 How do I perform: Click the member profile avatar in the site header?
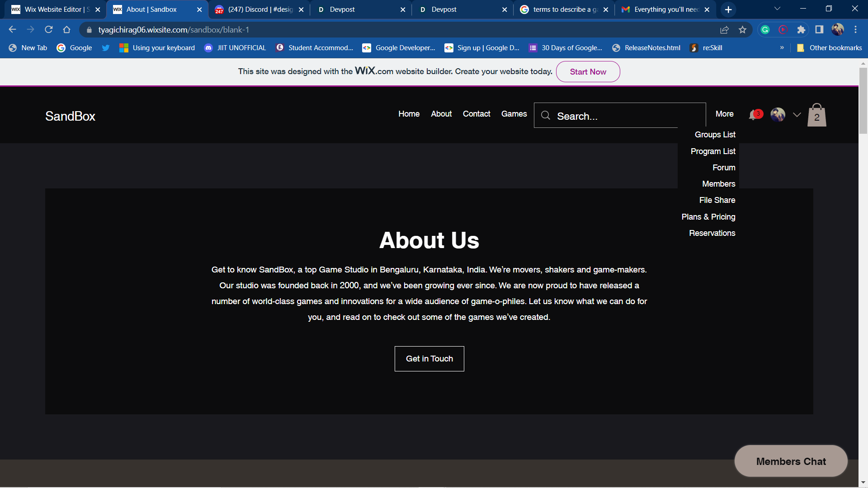click(x=778, y=115)
